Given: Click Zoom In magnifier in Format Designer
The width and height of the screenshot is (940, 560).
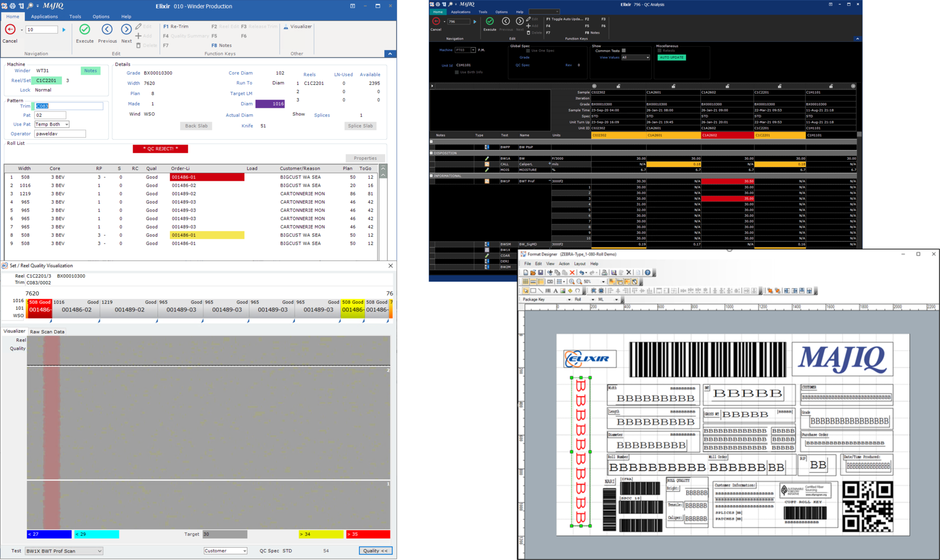Looking at the screenshot, I should [x=571, y=282].
